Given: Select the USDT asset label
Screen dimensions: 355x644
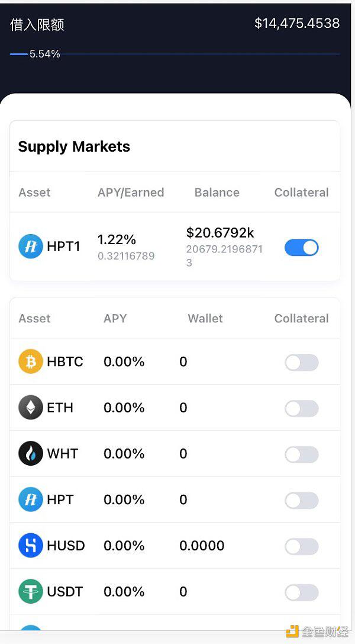Looking at the screenshot, I should [x=64, y=591].
